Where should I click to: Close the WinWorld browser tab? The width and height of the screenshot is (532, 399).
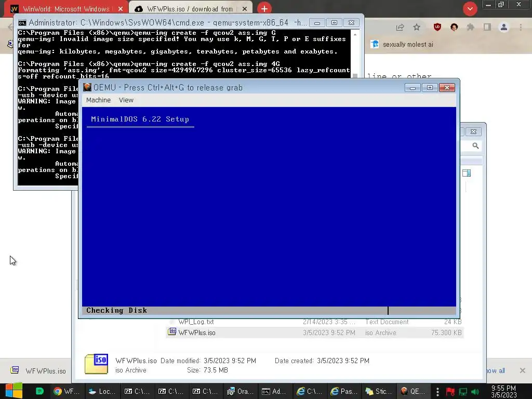pos(121,9)
